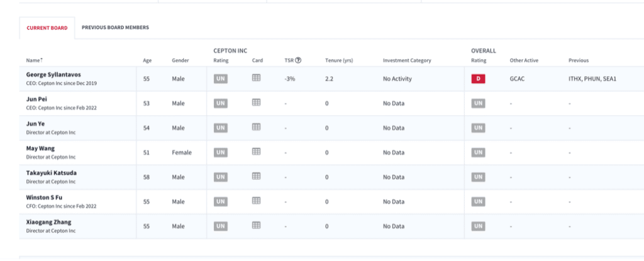Click Jun Ye's overall UN rating badge

pyautogui.click(x=478, y=128)
